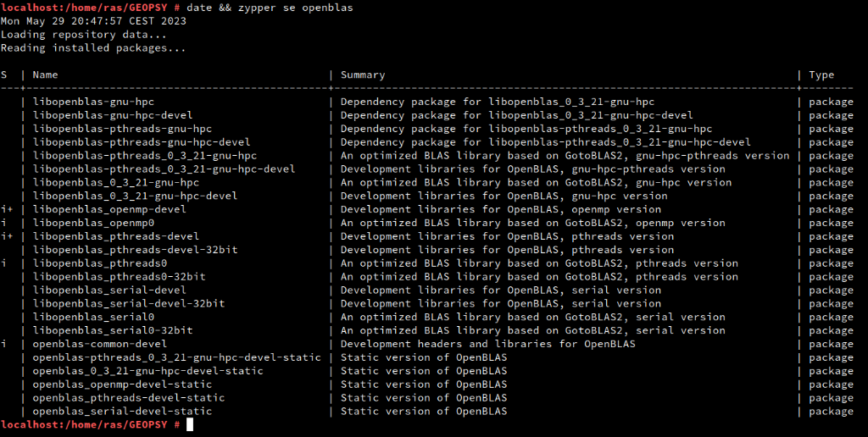868x437 pixels.
Task: Click the "Reading installed packages..." line
Action: (x=93, y=48)
